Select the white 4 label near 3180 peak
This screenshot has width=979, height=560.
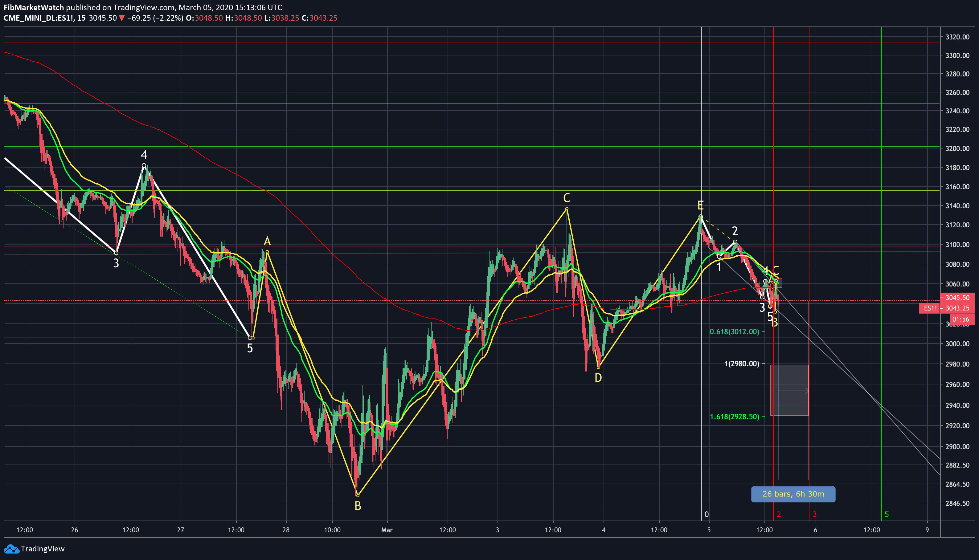144,155
